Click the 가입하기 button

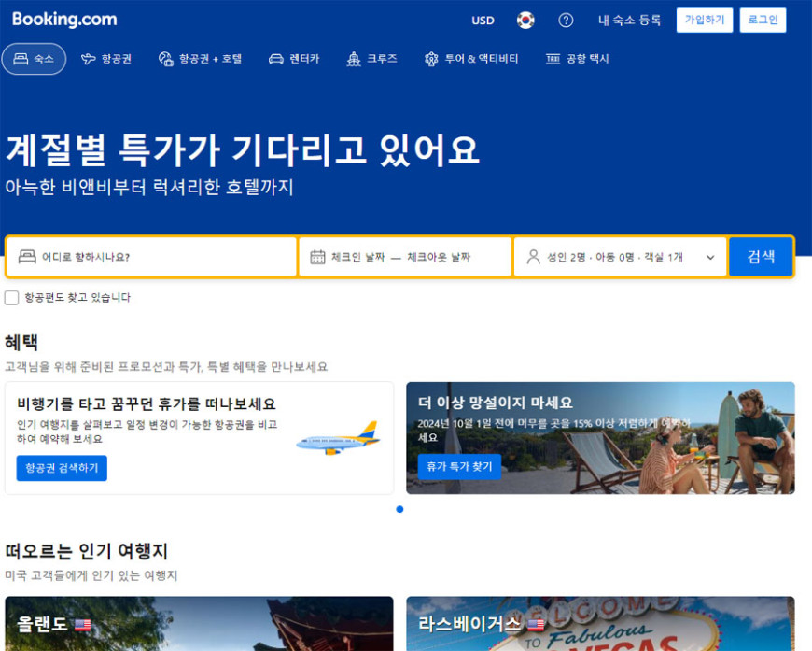[705, 21]
